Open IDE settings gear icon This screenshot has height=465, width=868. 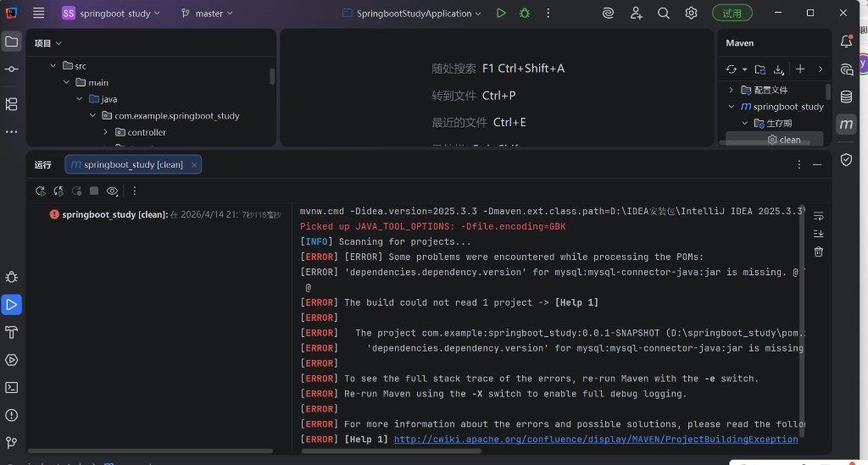(x=691, y=14)
